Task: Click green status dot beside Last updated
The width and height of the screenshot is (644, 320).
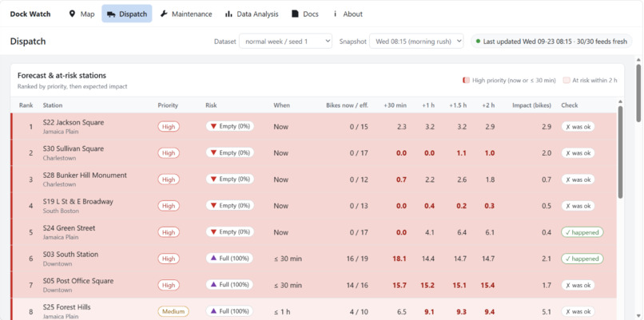Action: [x=478, y=41]
